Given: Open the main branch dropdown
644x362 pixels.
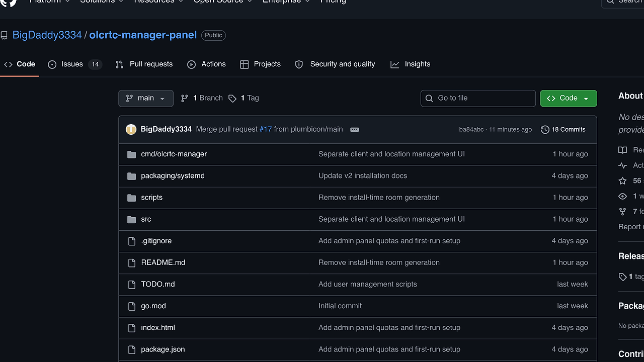Looking at the screenshot, I should [x=146, y=98].
